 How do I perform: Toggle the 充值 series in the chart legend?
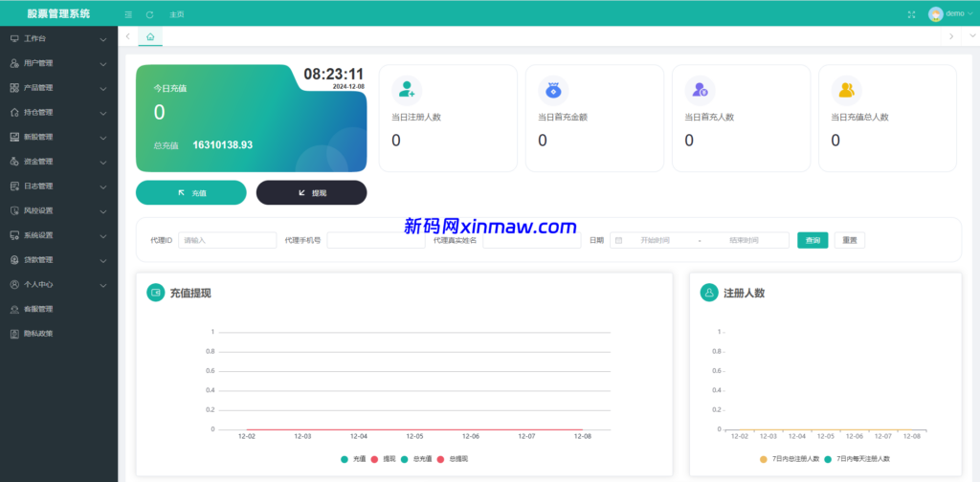353,459
